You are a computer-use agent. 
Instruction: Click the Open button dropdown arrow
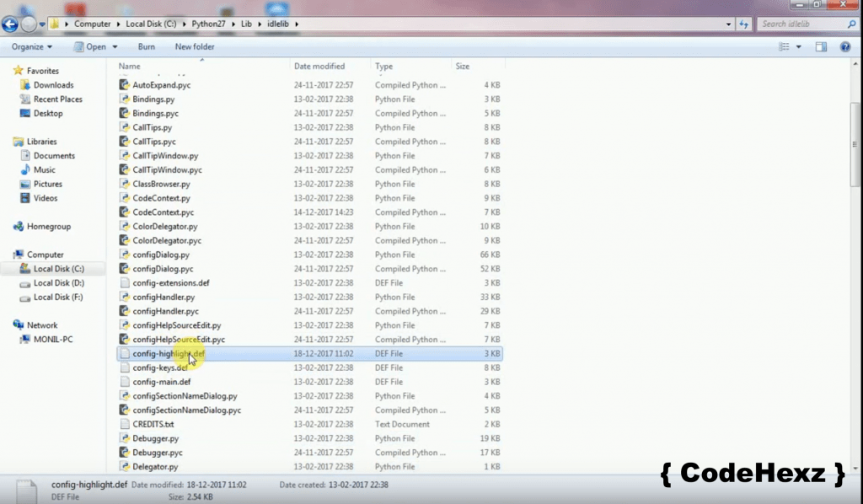(x=115, y=47)
